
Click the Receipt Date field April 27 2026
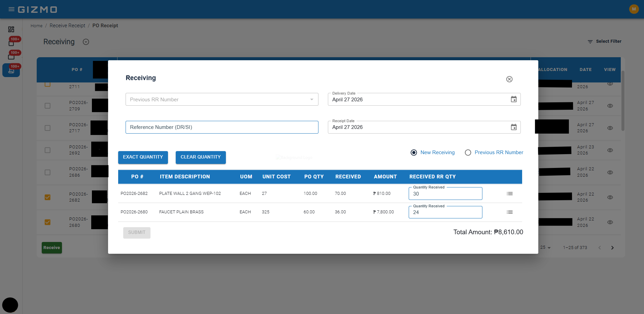coord(424,127)
